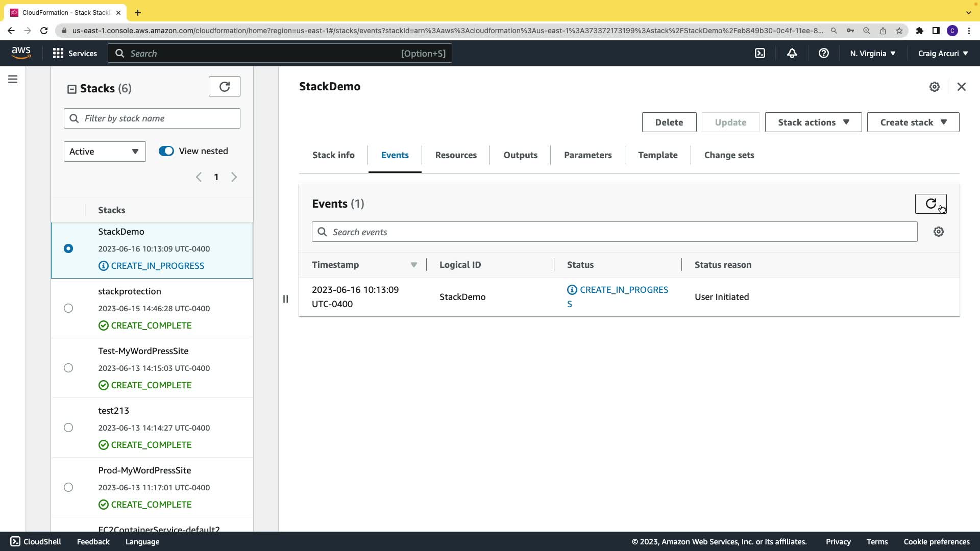The height and width of the screenshot is (551, 980).
Task: Open the notifications bell
Action: coord(792,53)
